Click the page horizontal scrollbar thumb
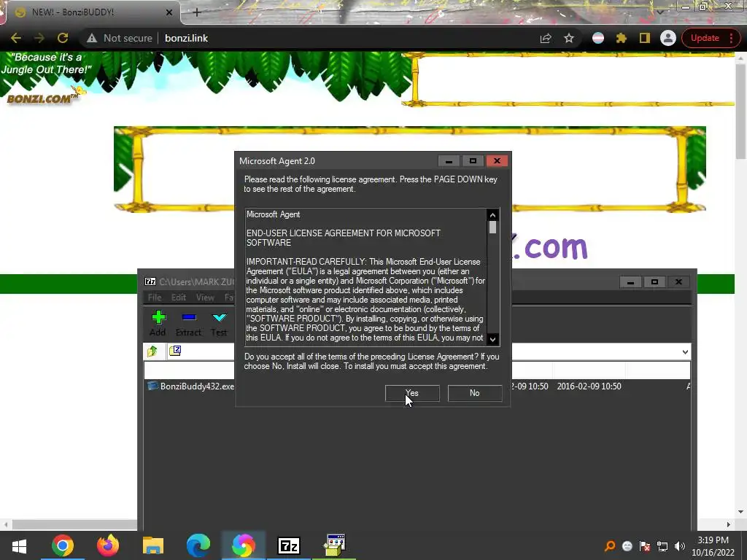The height and width of the screenshot is (560, 747). (75, 524)
